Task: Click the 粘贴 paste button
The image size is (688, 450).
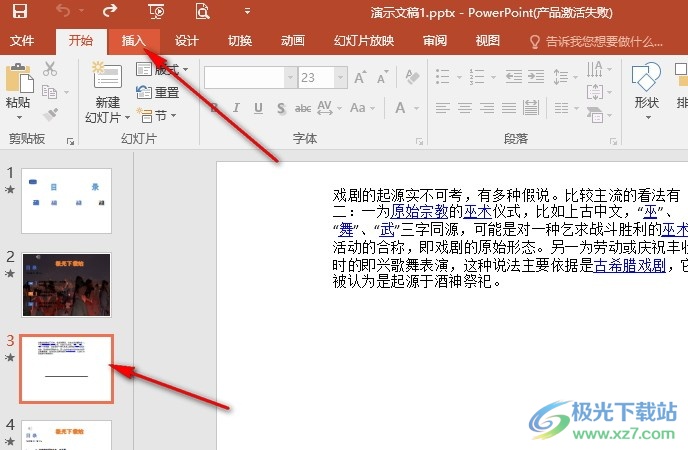Action: 18,86
